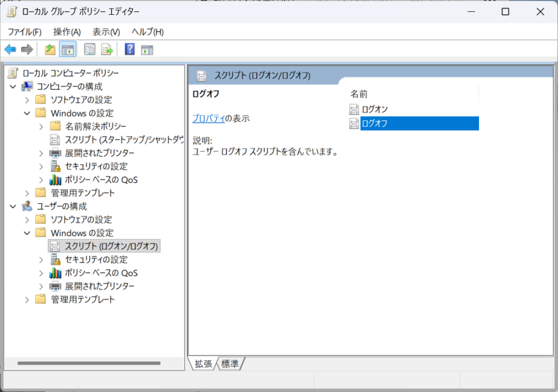Screen dimensions: 558x392
Task: Open the ヘルプ(H) menu
Action: pyautogui.click(x=148, y=32)
